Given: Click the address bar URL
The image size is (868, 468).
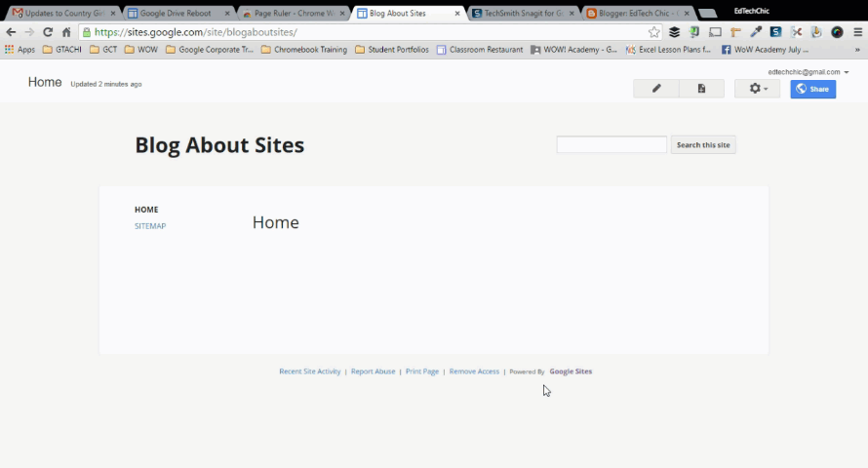Looking at the screenshot, I should (195, 32).
